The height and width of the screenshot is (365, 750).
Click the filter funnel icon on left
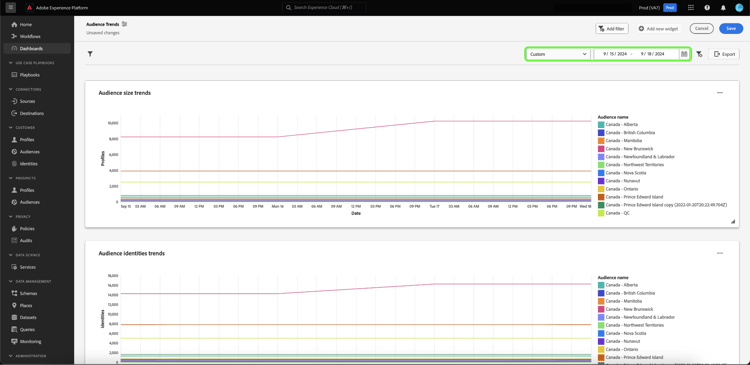(90, 54)
